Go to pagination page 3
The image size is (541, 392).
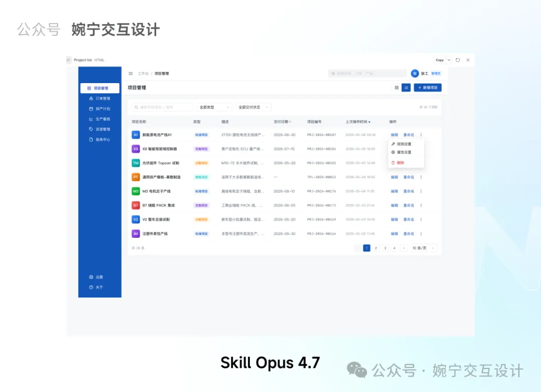(385, 248)
